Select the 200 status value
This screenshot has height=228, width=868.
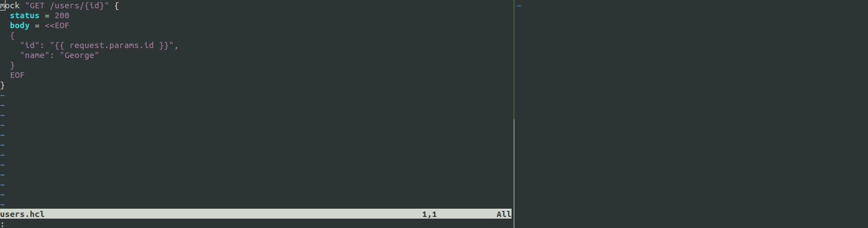[x=62, y=15]
